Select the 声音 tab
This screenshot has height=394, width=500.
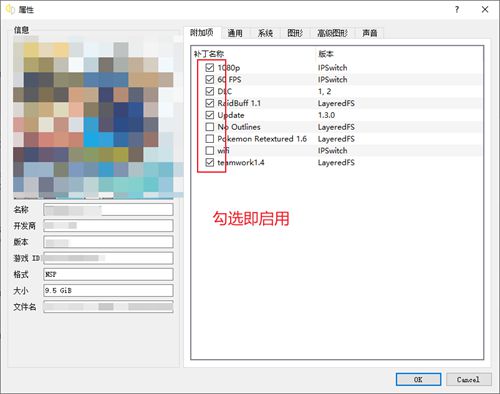pyautogui.click(x=369, y=33)
